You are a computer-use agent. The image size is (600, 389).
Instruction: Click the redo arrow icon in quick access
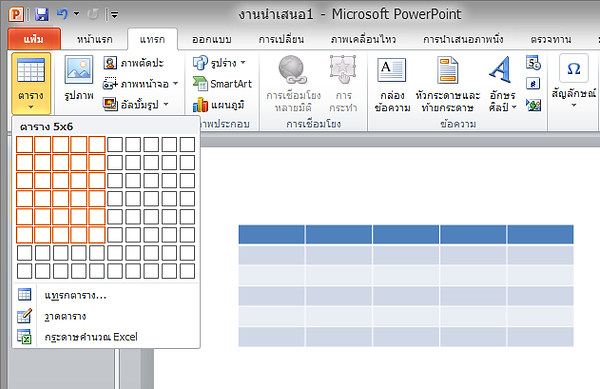coord(93,15)
